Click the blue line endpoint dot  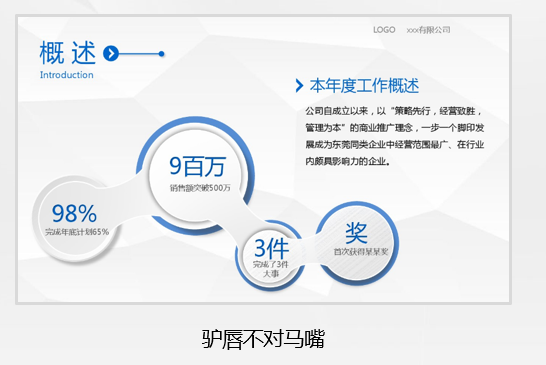tap(161, 54)
